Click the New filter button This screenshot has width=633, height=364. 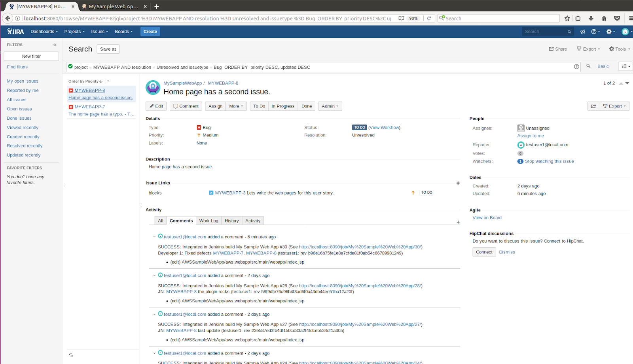pyautogui.click(x=31, y=57)
